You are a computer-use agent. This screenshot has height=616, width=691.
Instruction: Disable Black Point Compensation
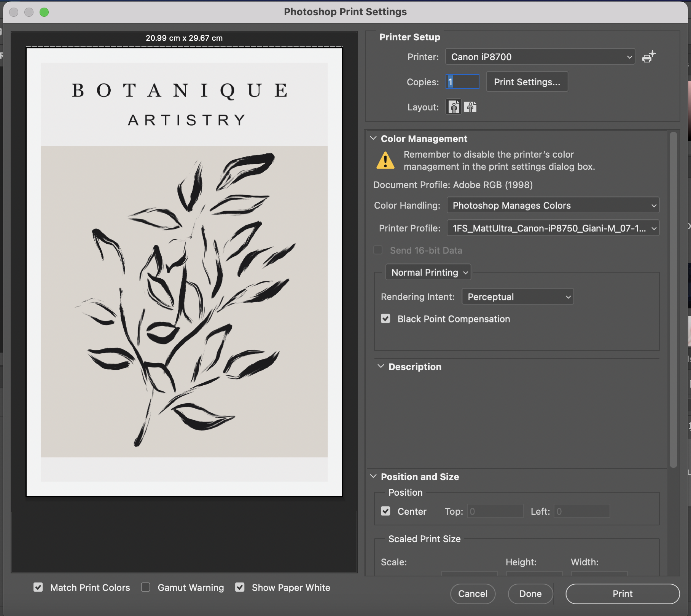(x=385, y=319)
